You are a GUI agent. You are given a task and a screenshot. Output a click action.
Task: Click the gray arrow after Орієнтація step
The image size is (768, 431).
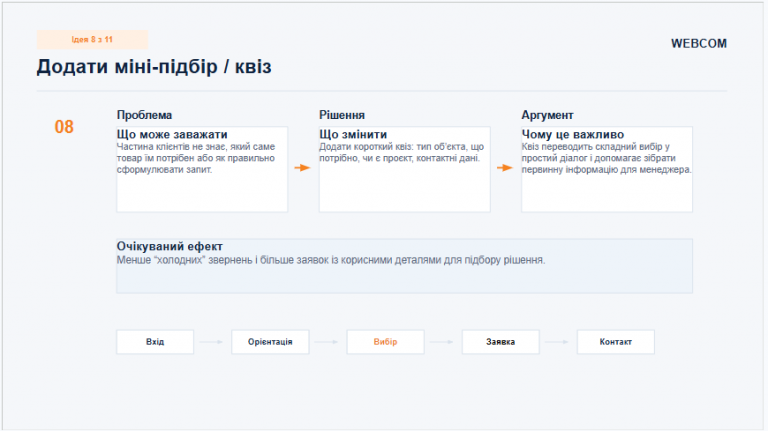pyautogui.click(x=326, y=342)
